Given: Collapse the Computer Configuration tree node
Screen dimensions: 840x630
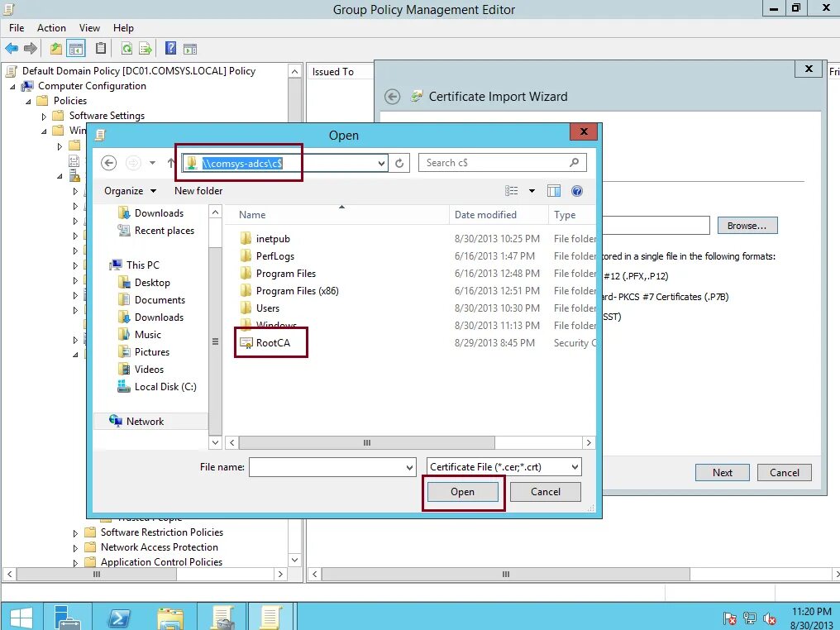Looking at the screenshot, I should point(12,86).
